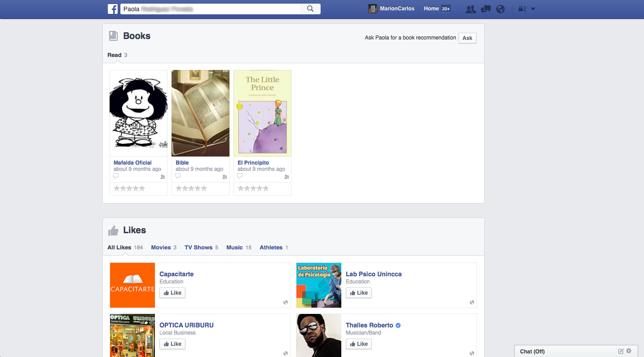Open the Thalles Roberto page link
The width and height of the screenshot is (644, 357).
tap(369, 325)
